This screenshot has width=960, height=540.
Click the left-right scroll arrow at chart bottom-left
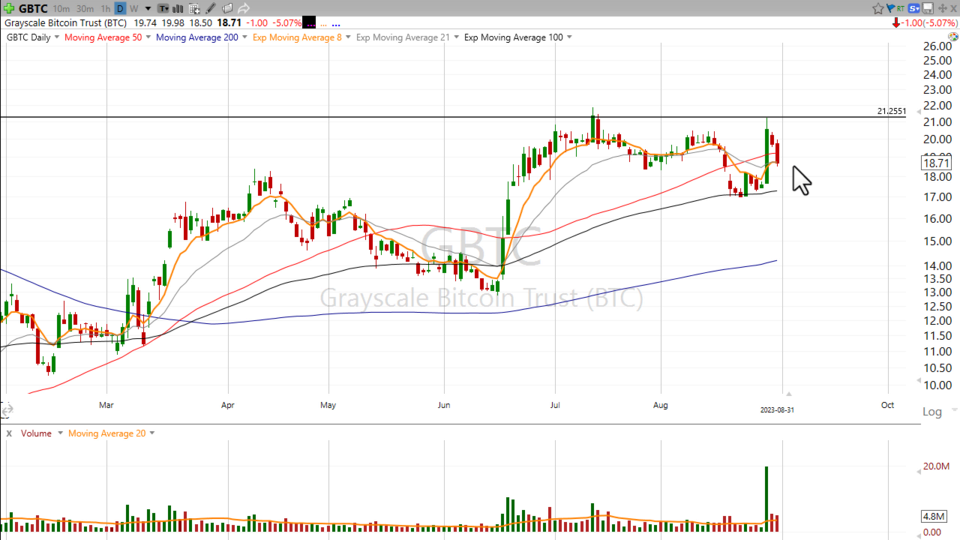point(7,410)
